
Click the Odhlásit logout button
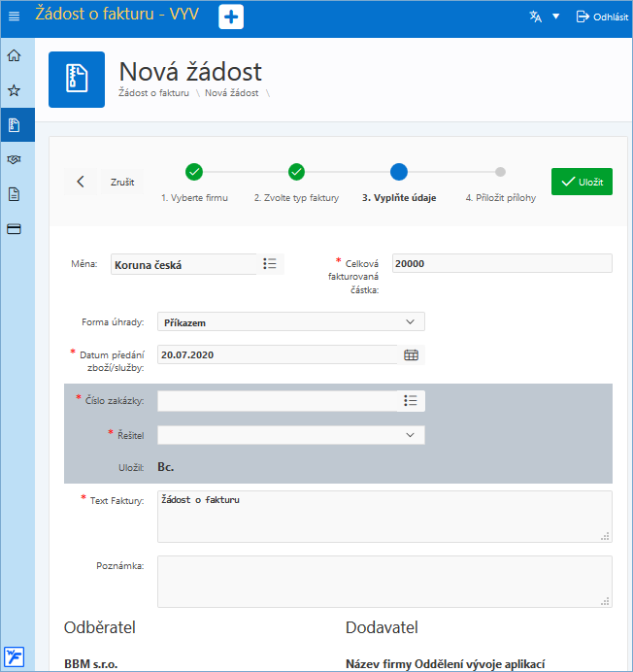602,17
